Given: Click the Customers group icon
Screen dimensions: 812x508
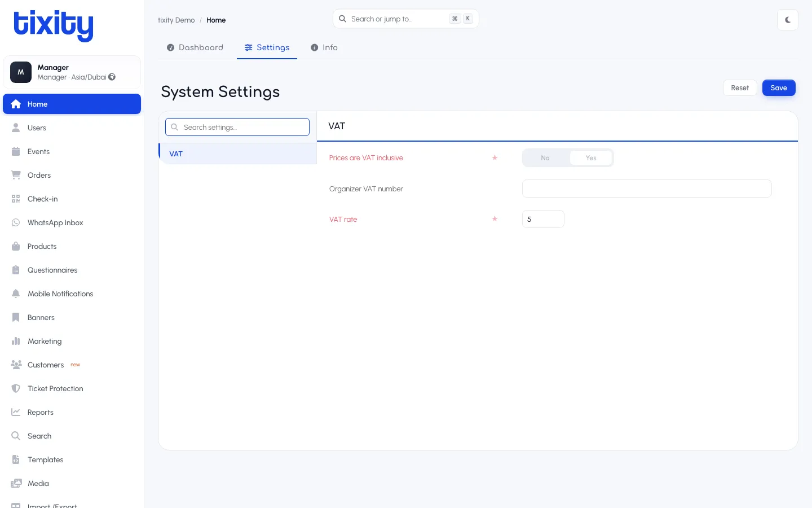Looking at the screenshot, I should coord(16,365).
